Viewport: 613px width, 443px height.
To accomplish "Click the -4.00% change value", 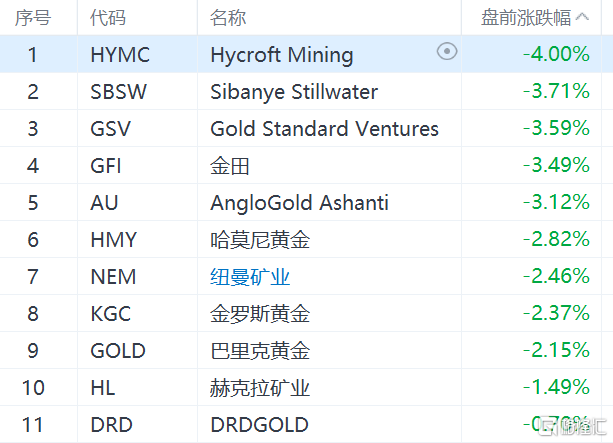I will (x=556, y=54).
